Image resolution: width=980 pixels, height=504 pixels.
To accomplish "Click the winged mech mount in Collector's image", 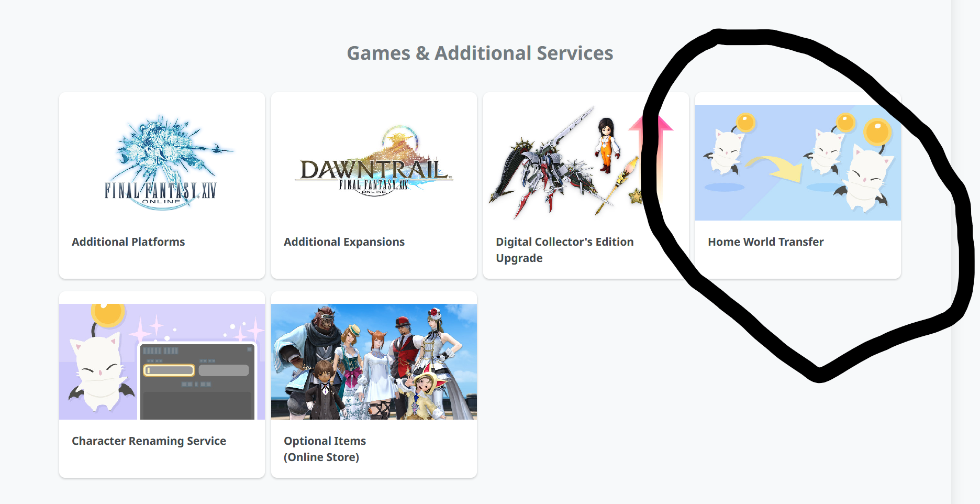I will (x=544, y=168).
